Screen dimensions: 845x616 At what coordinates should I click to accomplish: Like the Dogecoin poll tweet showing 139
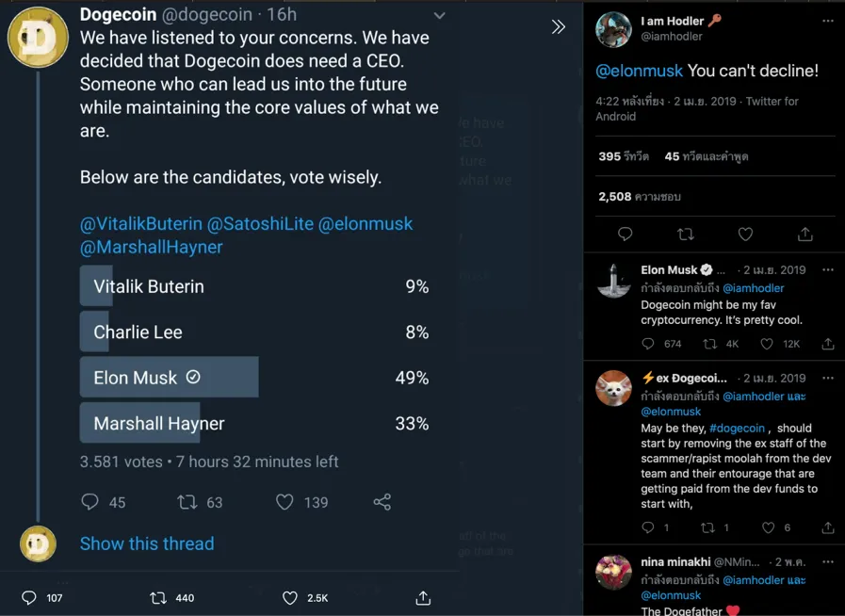coord(284,502)
